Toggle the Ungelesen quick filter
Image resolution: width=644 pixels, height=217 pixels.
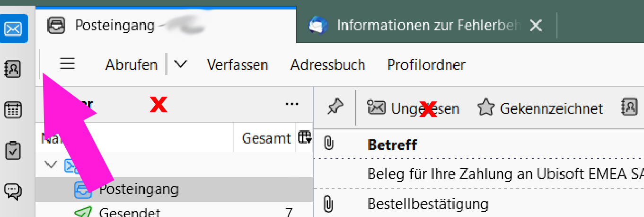(414, 108)
